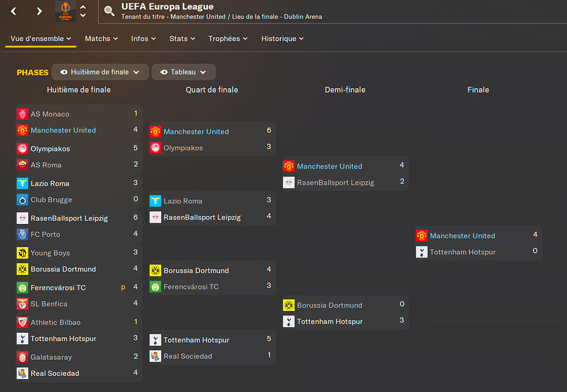Open Manchester United in the Finale

[462, 236]
